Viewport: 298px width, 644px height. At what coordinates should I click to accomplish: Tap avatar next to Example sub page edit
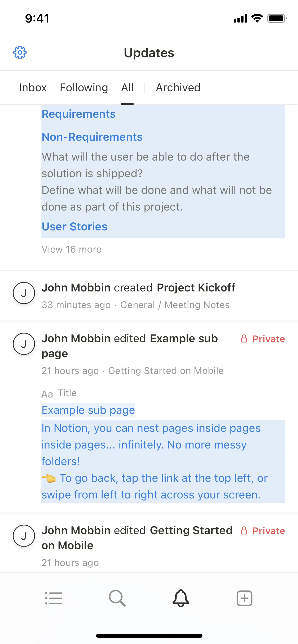[x=24, y=344]
